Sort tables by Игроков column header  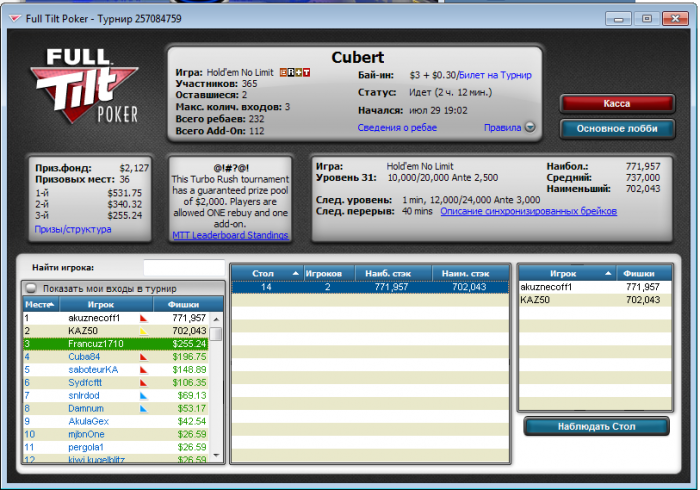[x=329, y=273]
